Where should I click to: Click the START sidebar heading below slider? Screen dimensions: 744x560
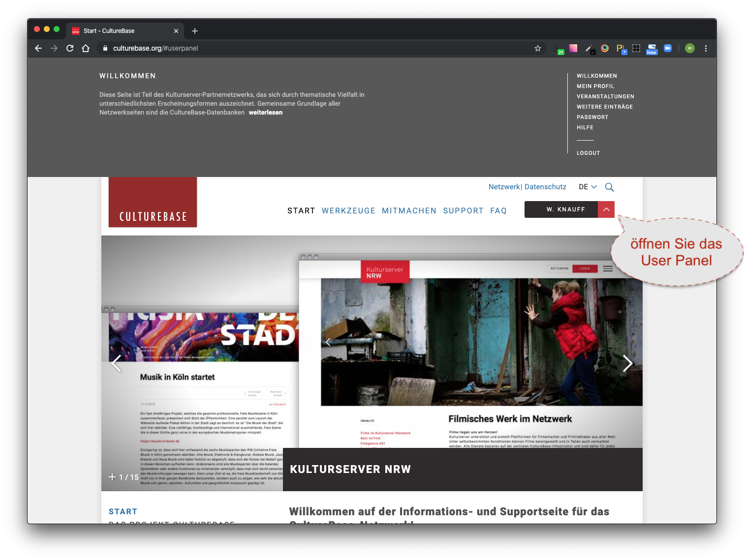click(123, 511)
